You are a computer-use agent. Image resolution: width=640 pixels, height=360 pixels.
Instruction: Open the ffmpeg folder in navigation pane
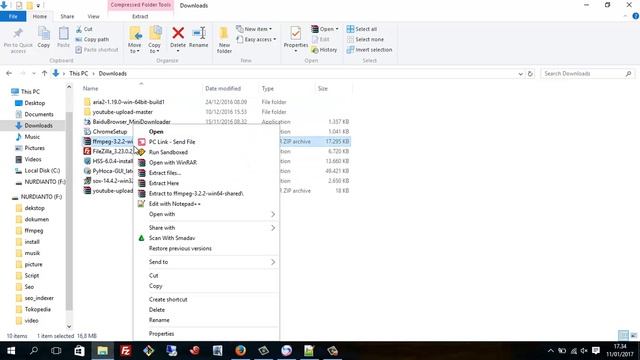[x=33, y=231]
